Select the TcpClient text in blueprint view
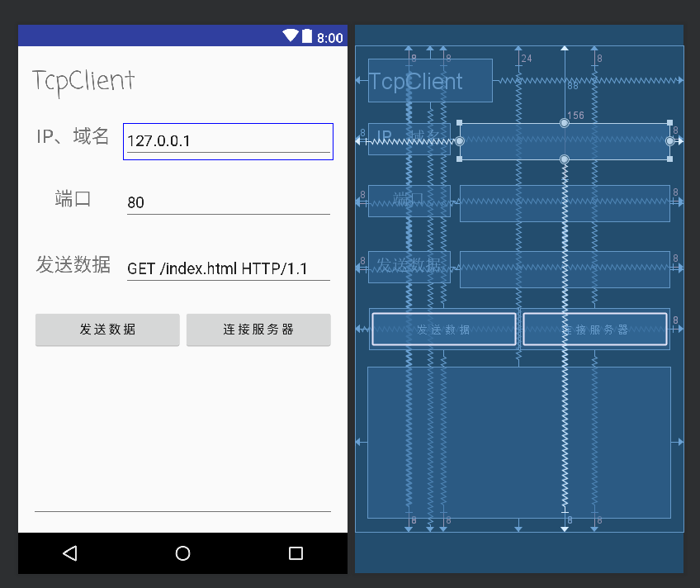This screenshot has width=700, height=588. 429,81
